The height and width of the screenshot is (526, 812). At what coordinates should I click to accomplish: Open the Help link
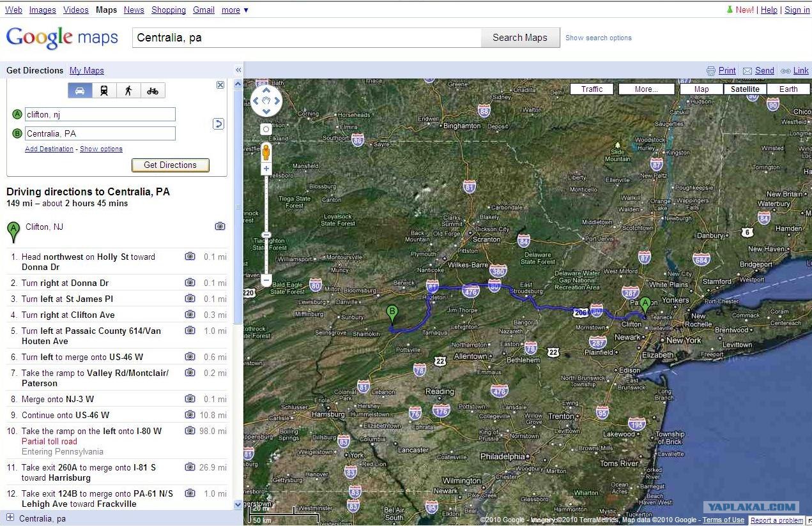click(x=769, y=10)
